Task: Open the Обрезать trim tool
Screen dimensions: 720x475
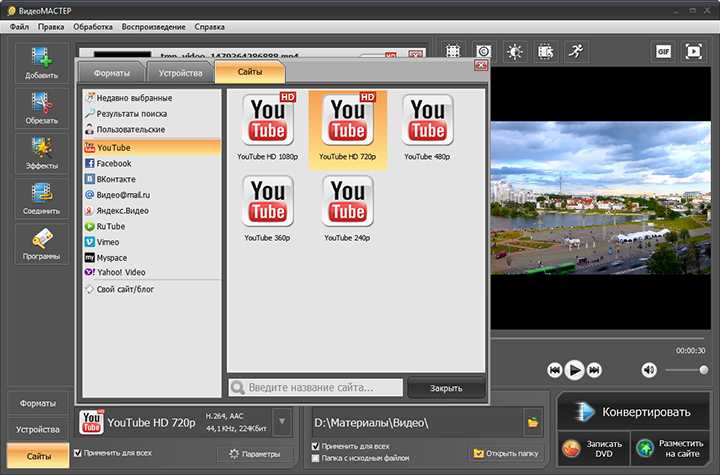Action: coord(41,108)
